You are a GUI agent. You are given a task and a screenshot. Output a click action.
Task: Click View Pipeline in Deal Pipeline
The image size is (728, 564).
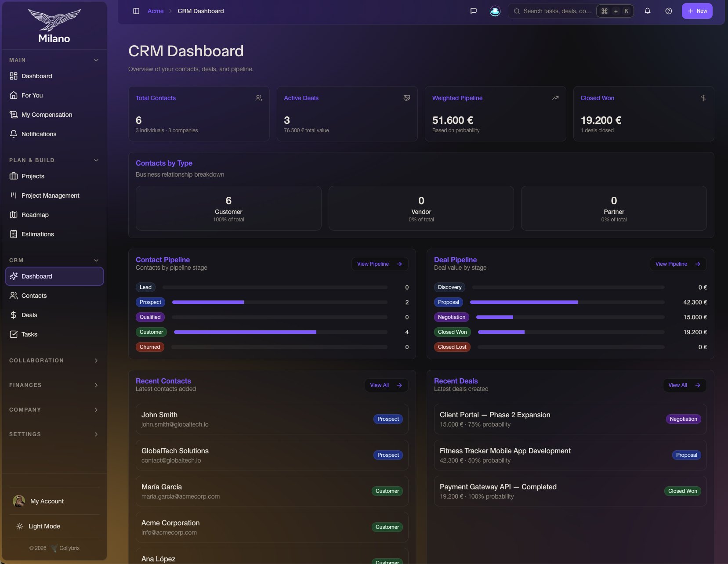click(x=678, y=264)
